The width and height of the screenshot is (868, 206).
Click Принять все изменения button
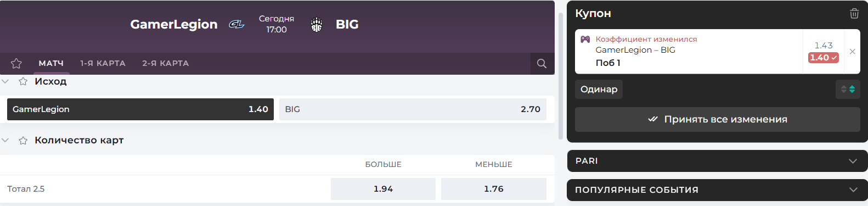click(717, 119)
